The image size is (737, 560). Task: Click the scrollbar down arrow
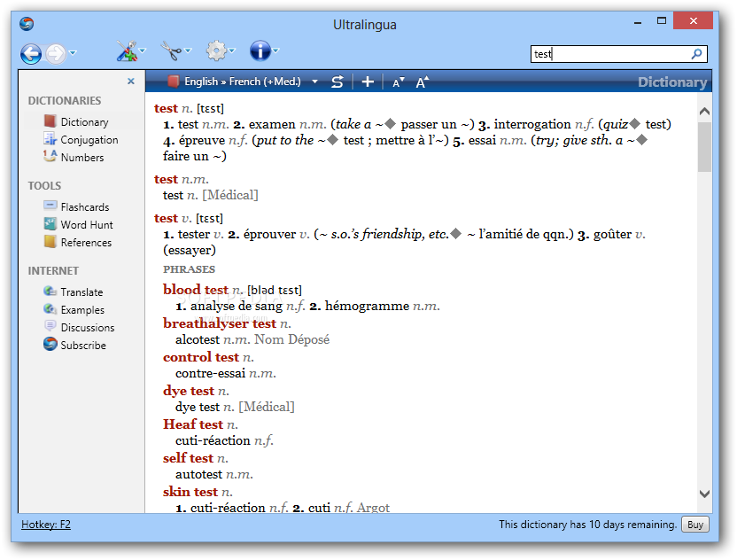point(704,494)
